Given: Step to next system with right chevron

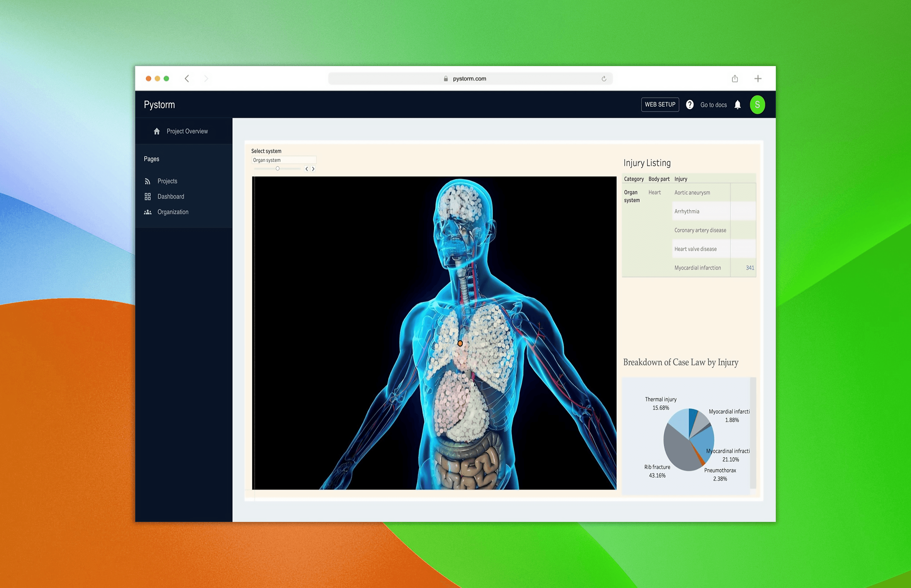Looking at the screenshot, I should pyautogui.click(x=313, y=169).
